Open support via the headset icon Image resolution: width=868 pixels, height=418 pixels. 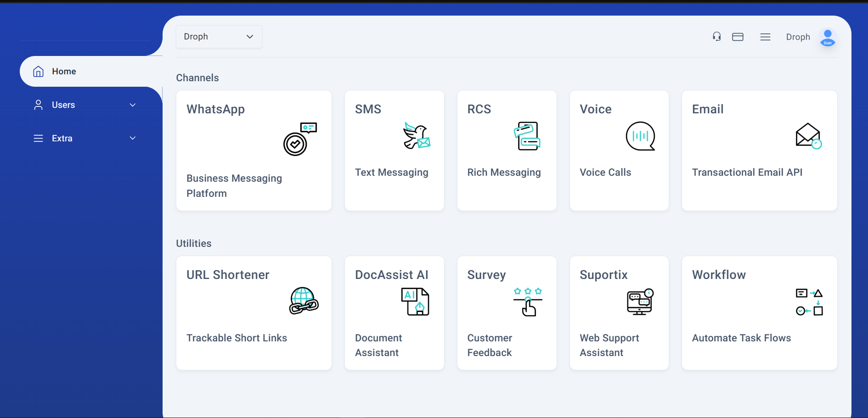pos(716,37)
